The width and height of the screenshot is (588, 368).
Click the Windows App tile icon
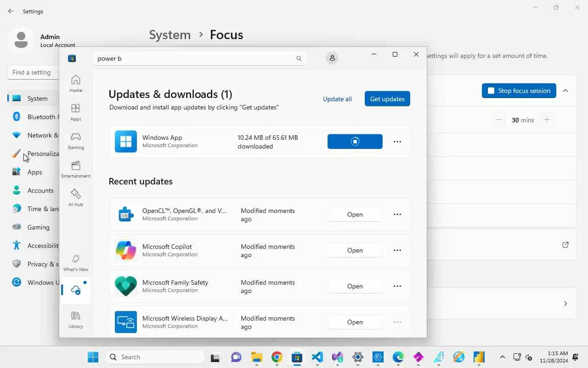click(x=126, y=142)
